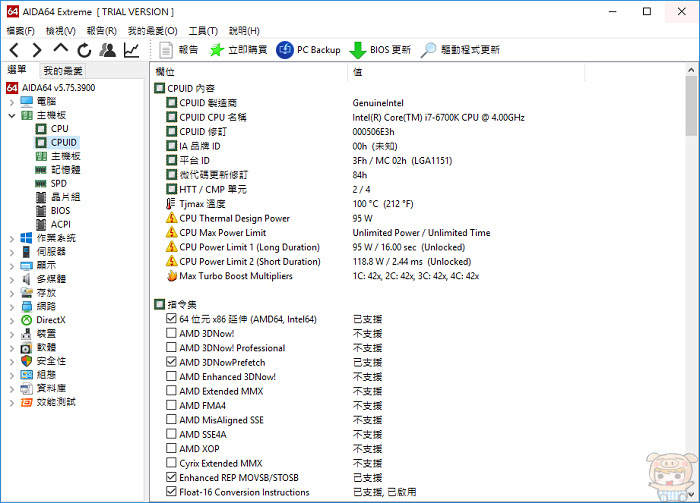The image size is (700, 503).
Task: Click warning icon for CPU Thermal Design Power
Action: point(171,218)
